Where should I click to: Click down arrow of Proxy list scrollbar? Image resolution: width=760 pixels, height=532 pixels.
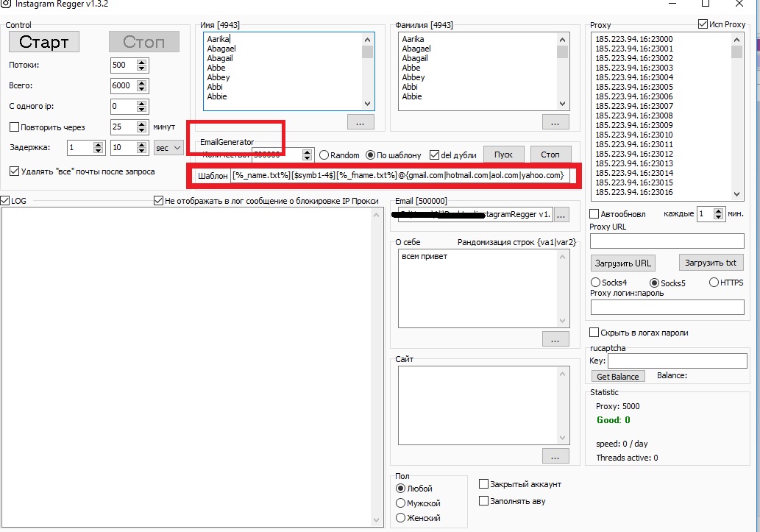coord(736,194)
